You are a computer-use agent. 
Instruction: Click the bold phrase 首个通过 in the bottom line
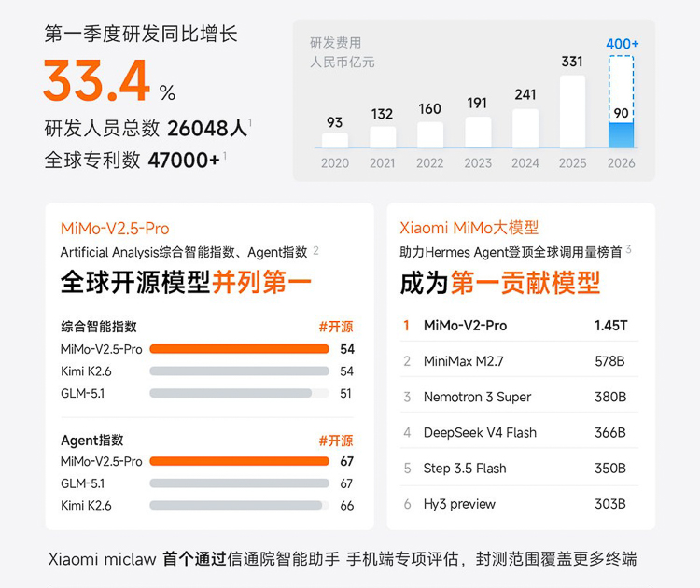(x=195, y=559)
